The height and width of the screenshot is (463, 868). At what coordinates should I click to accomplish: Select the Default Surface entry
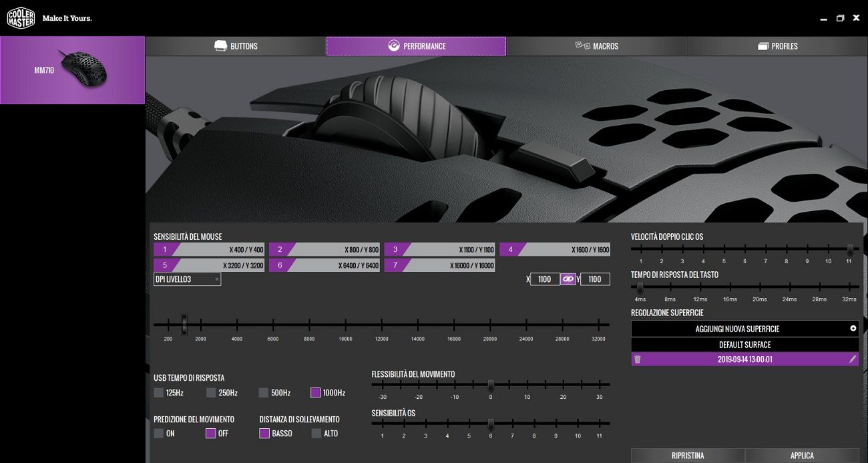[744, 345]
